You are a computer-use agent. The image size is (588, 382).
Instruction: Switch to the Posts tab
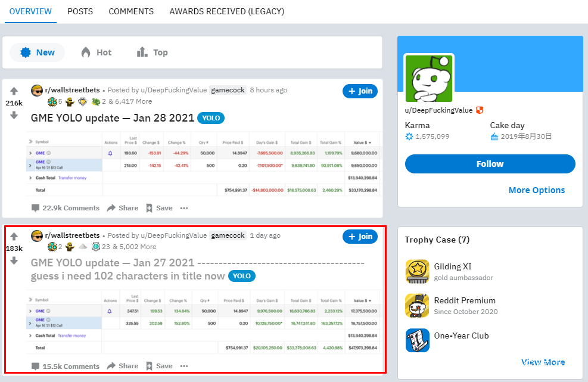coord(80,11)
